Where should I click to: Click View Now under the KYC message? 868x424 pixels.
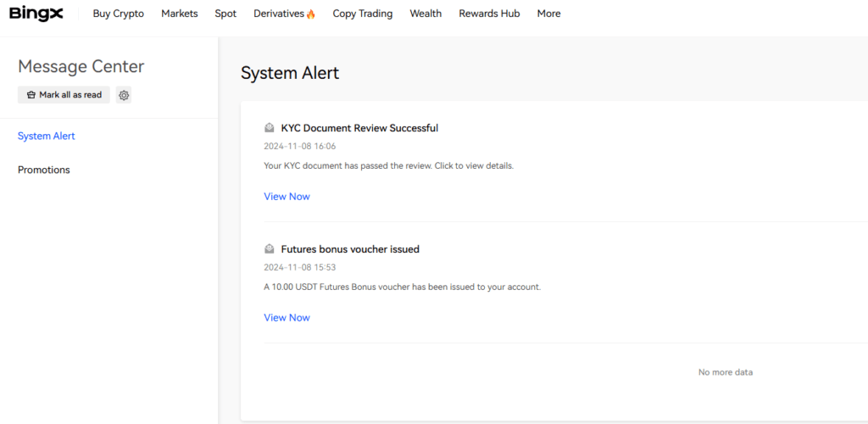coord(287,197)
